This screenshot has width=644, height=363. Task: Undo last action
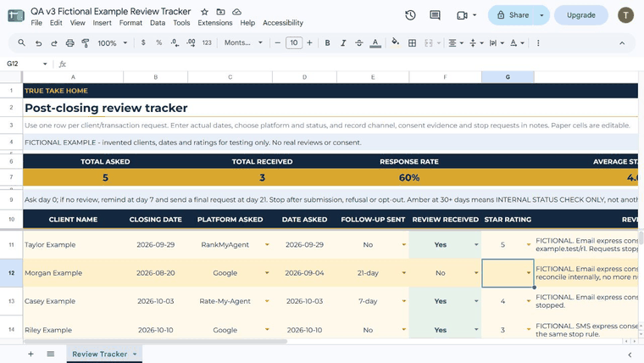coord(38,42)
